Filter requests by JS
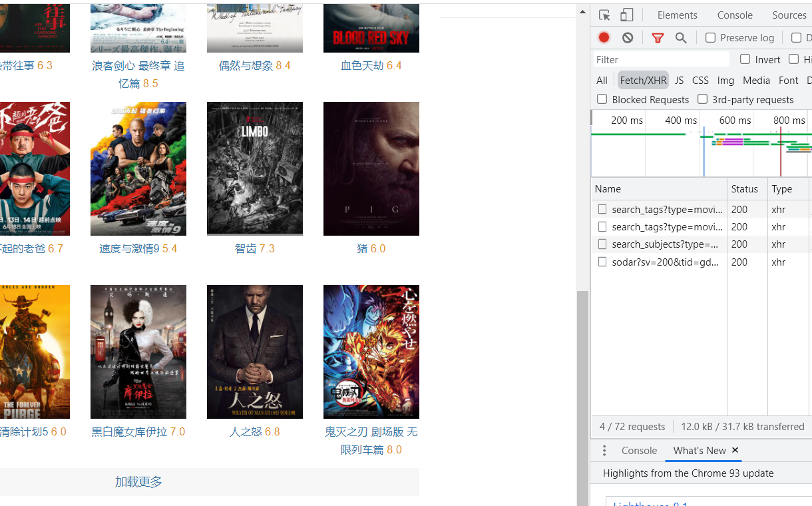The height and width of the screenshot is (506, 812). pyautogui.click(x=679, y=81)
